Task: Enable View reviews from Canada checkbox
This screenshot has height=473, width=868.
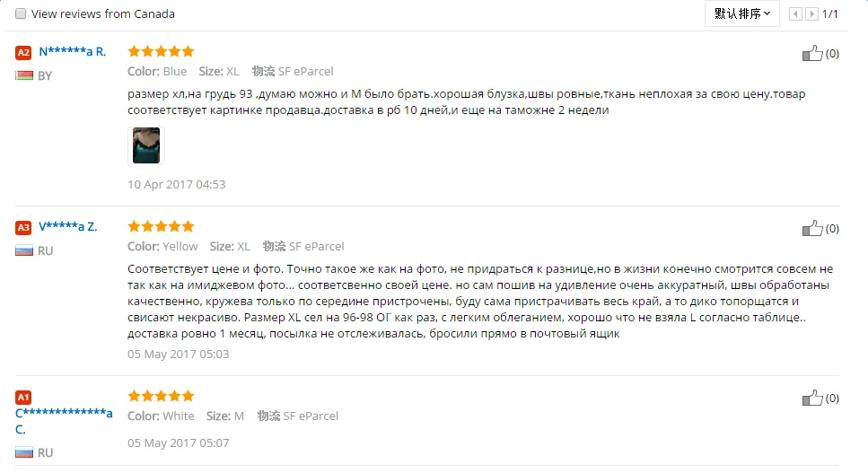Action: click(x=21, y=13)
